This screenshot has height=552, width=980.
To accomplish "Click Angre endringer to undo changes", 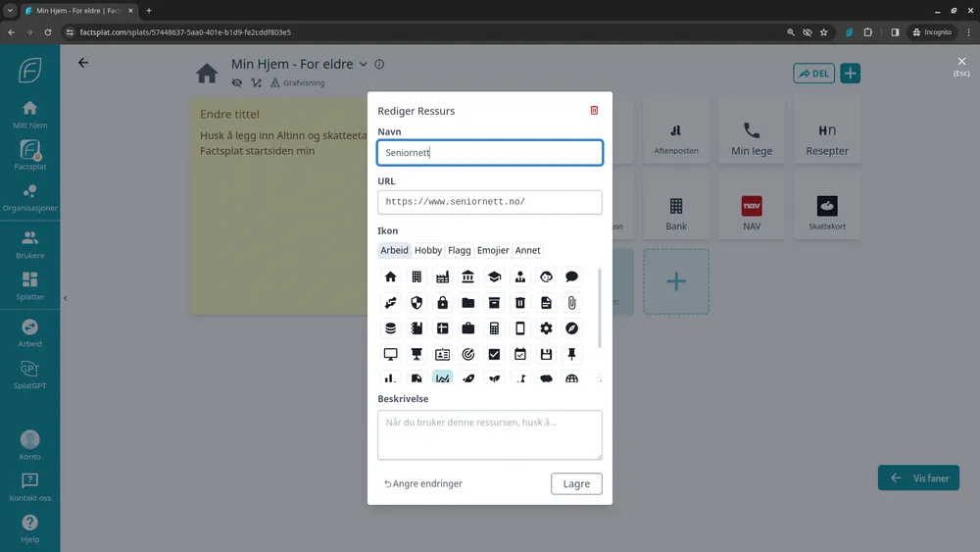I will pyautogui.click(x=423, y=483).
